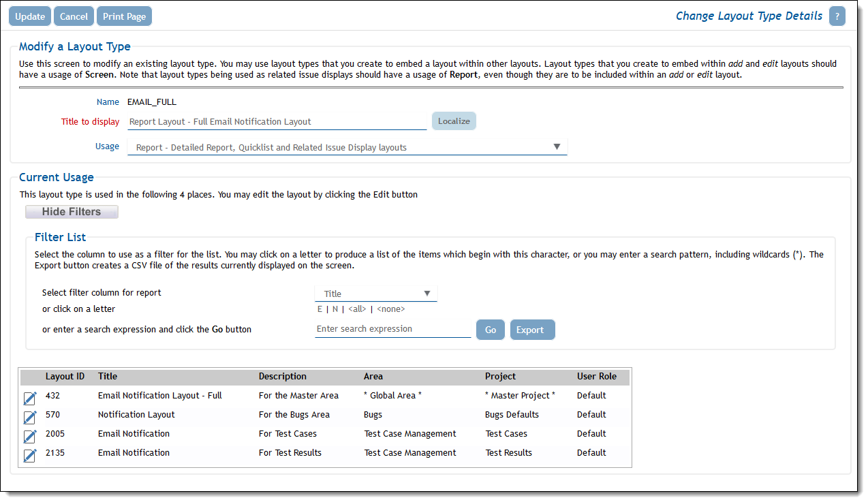Click the Print Page button
The width and height of the screenshot is (868, 502).
tap(124, 17)
